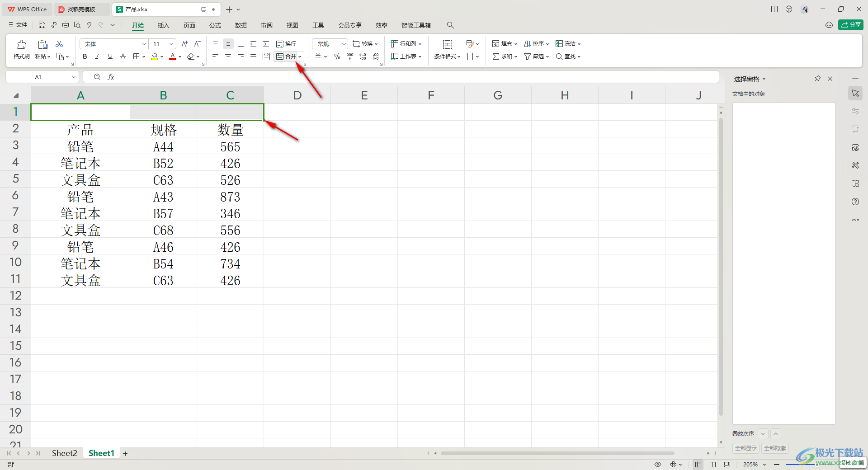Toggle Bold formatting
868x470 pixels.
point(85,56)
